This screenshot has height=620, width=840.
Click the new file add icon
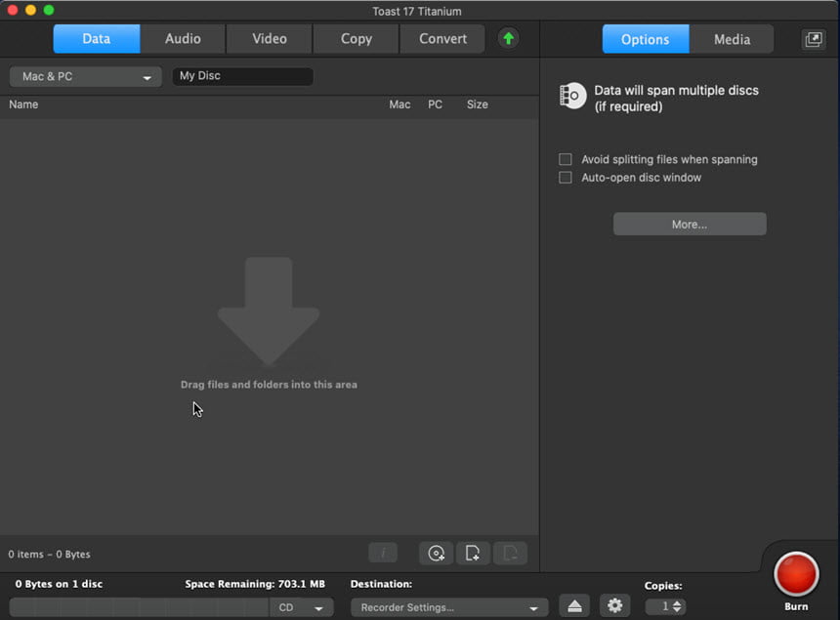click(x=473, y=553)
